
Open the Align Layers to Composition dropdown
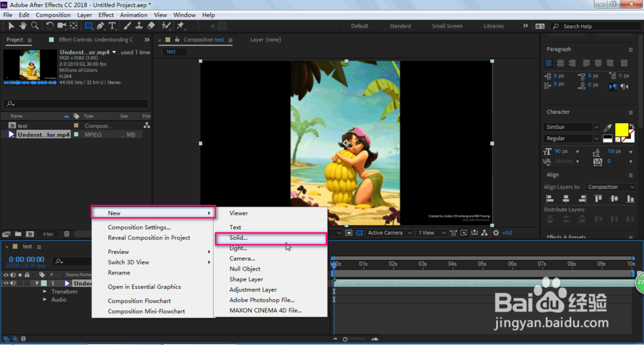click(x=611, y=187)
